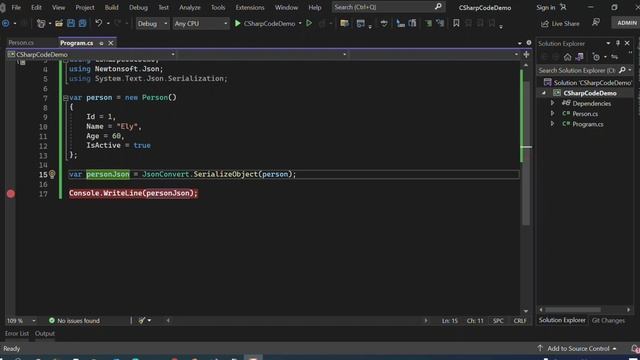Collapse the CSharpCodeDemo project node
Image resolution: width=640 pixels, height=360 pixels.
[544, 93]
